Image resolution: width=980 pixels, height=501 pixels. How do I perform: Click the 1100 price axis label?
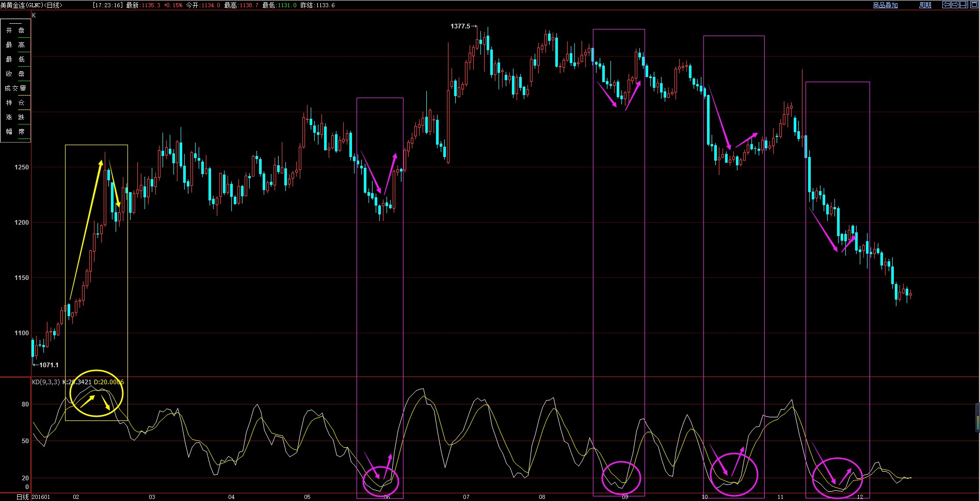click(x=22, y=333)
